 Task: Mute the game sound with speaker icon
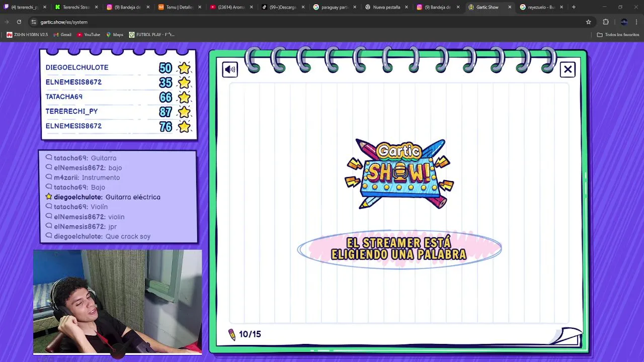[x=230, y=69]
